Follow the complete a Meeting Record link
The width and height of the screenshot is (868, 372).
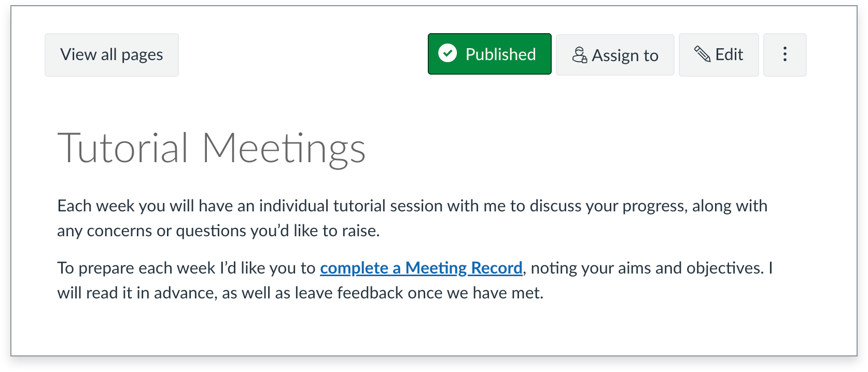pos(421,268)
